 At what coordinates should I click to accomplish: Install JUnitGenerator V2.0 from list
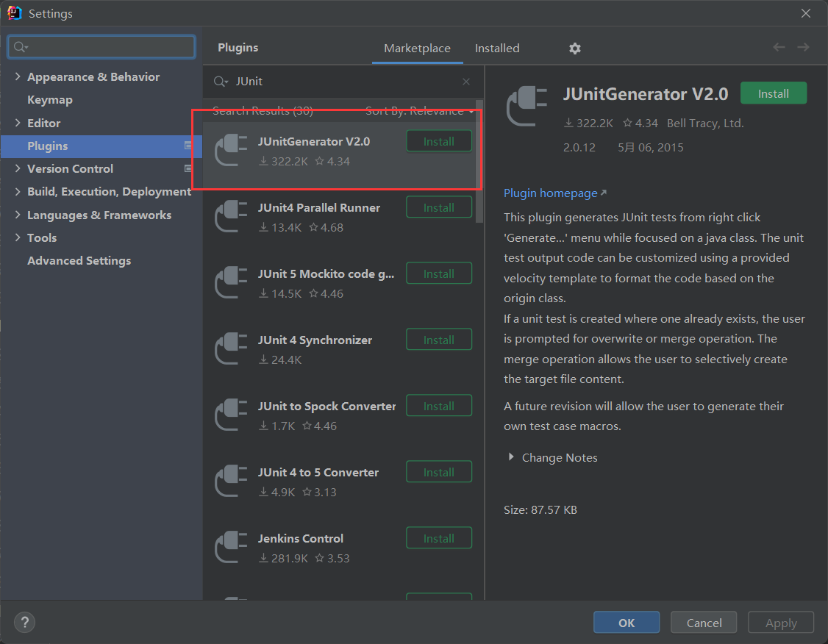tap(439, 141)
